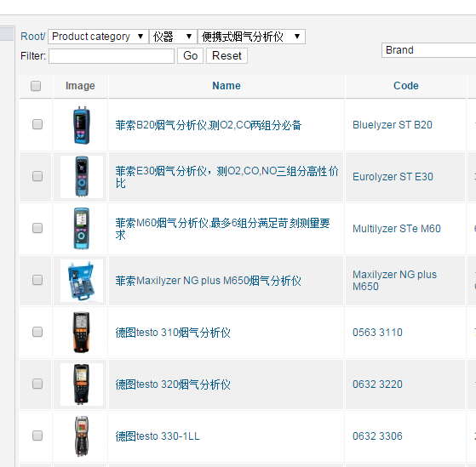Open the Product category dropdown
Viewport: 476px width, 467px height.
pos(98,37)
